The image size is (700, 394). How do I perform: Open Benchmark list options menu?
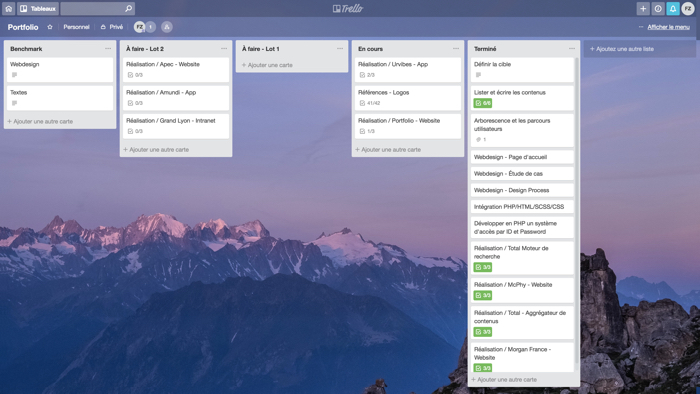click(108, 49)
